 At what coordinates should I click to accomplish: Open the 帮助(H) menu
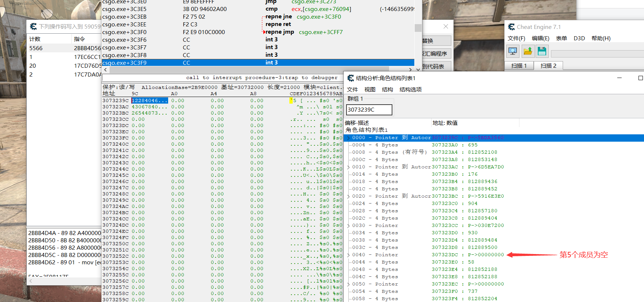pyautogui.click(x=601, y=38)
